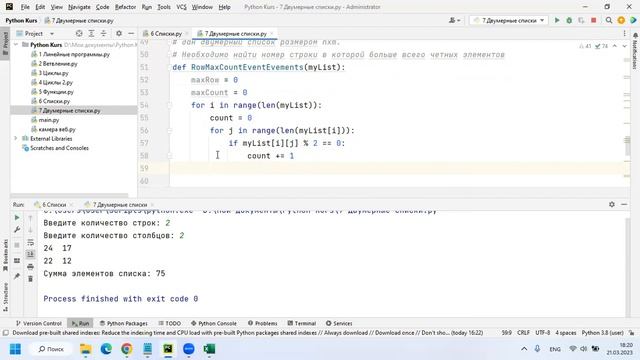The height and width of the screenshot is (360, 640).
Task: Switch to the '6 Списки.py' editor tab
Action: pyautogui.click(x=165, y=33)
